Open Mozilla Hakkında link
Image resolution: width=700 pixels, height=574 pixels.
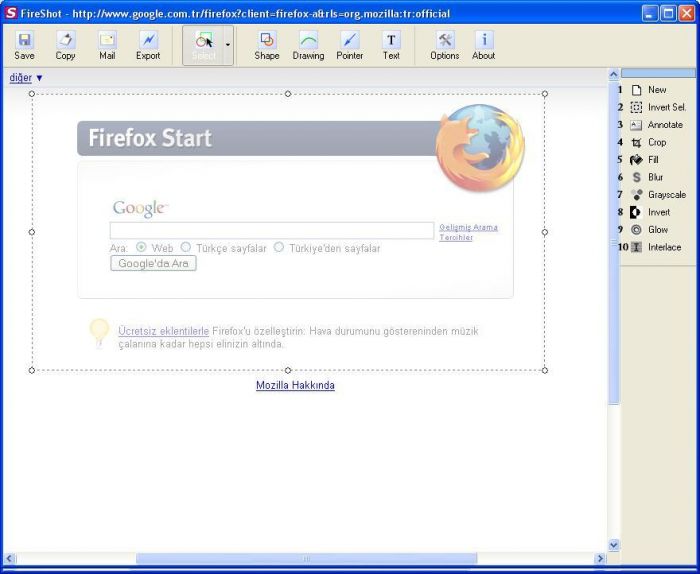click(x=295, y=385)
